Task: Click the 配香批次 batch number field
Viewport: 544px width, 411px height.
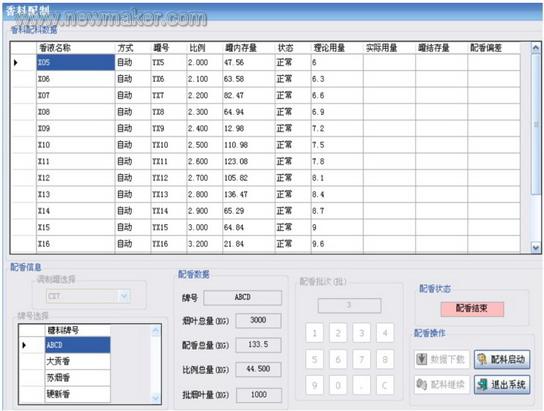Action: (x=349, y=305)
